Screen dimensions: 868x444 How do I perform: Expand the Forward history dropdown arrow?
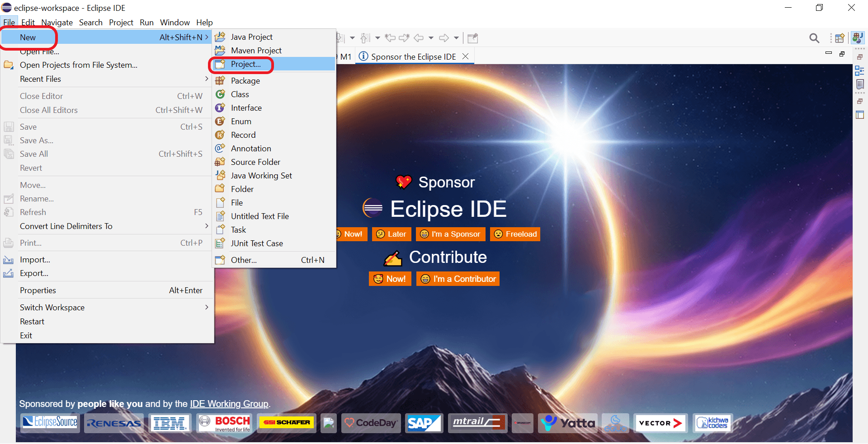point(456,38)
